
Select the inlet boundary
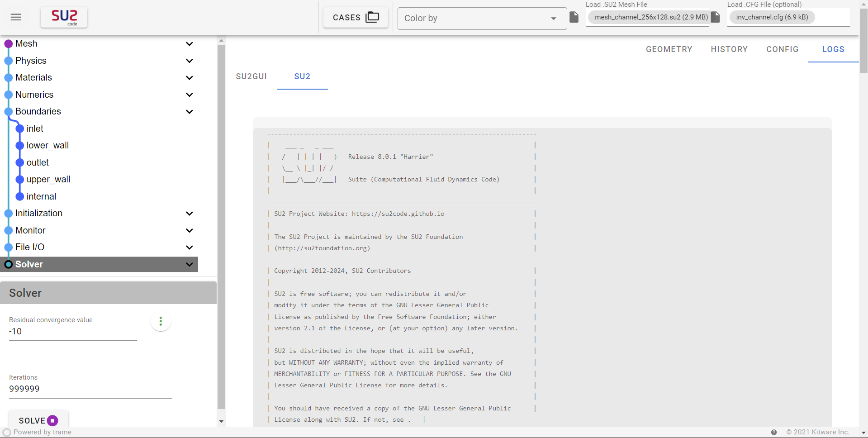tap(35, 129)
